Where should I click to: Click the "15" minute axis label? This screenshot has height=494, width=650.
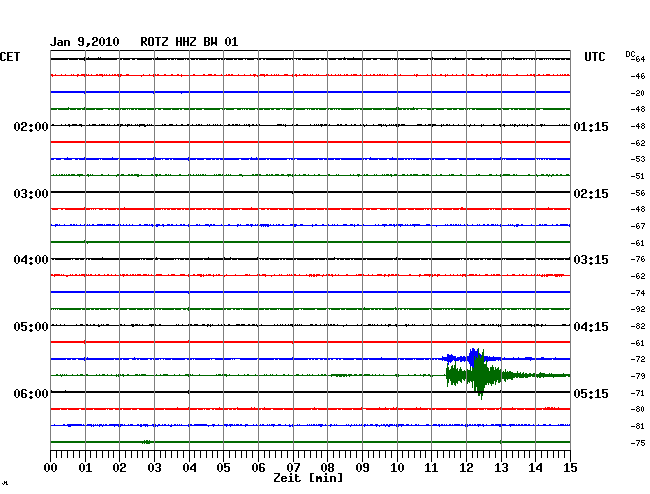(x=570, y=468)
